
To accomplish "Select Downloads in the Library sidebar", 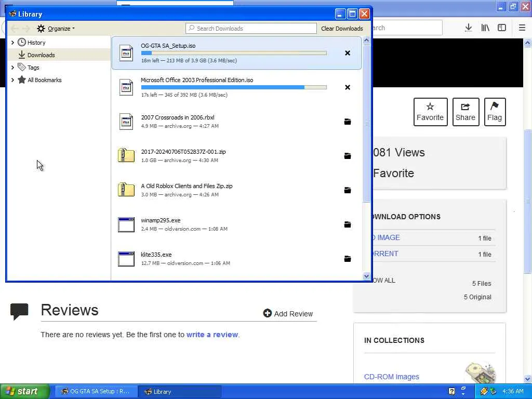I will [x=41, y=55].
